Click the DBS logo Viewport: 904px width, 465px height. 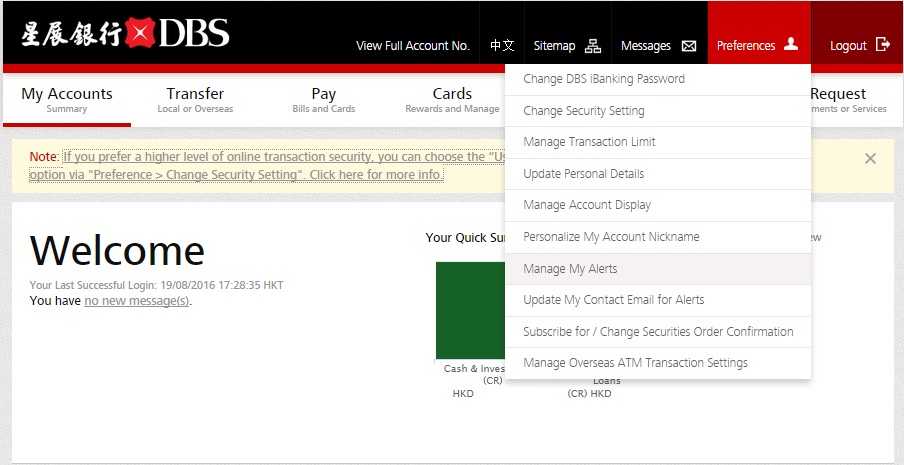(x=125, y=33)
